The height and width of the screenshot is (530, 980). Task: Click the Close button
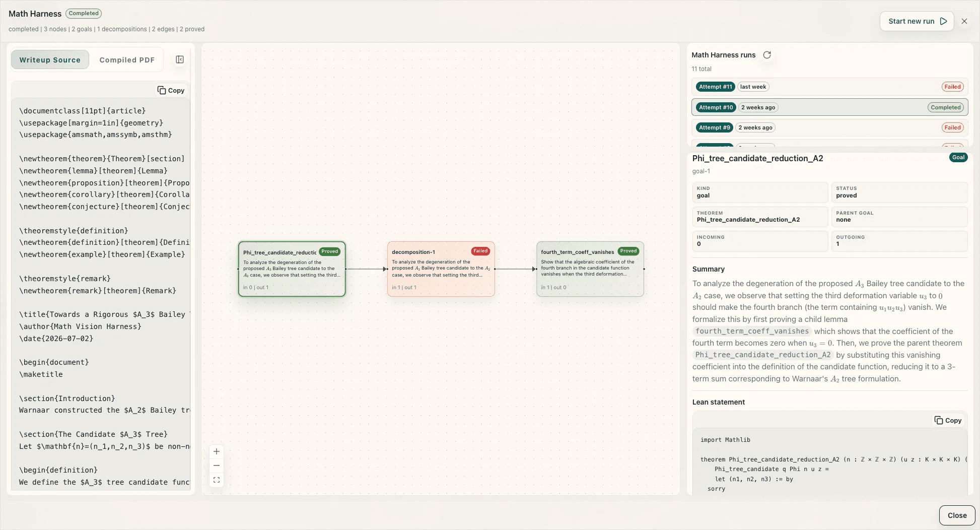tap(957, 515)
